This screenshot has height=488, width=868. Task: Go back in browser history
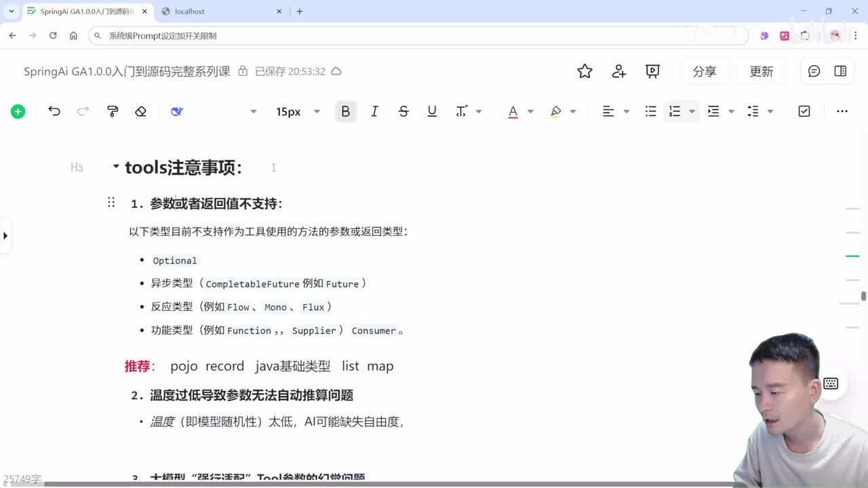tap(12, 36)
